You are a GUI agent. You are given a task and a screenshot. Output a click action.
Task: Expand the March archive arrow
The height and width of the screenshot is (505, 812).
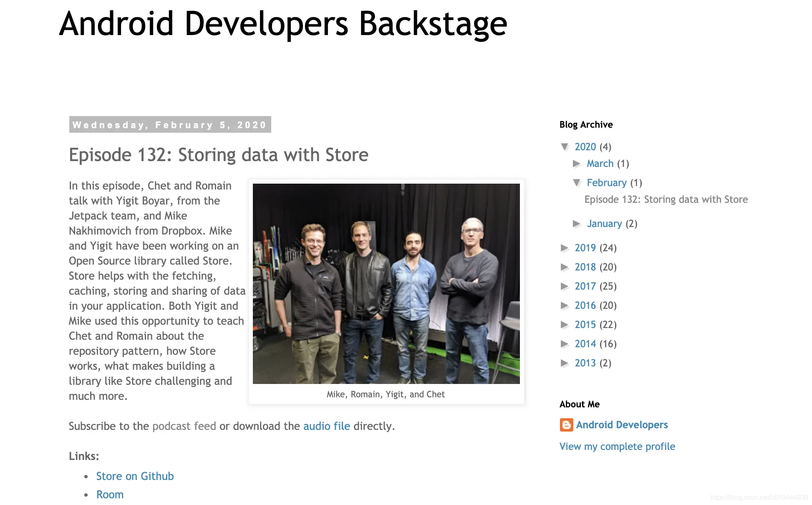(x=577, y=164)
